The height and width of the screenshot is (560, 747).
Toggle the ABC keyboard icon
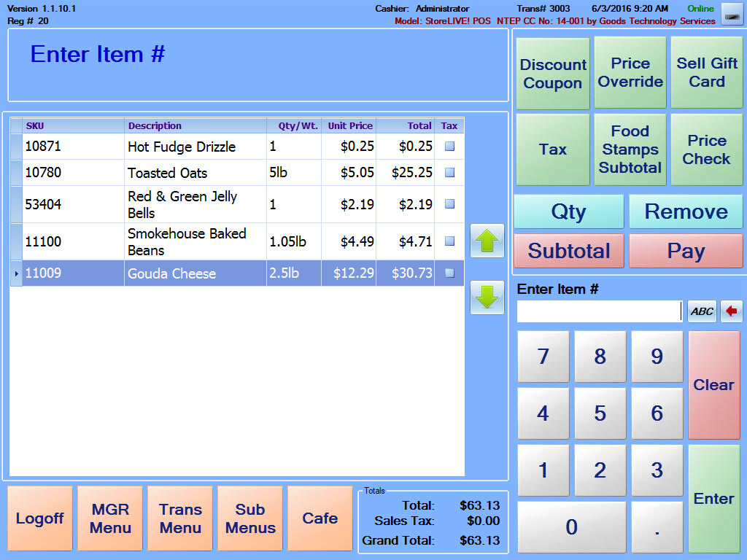coord(702,311)
